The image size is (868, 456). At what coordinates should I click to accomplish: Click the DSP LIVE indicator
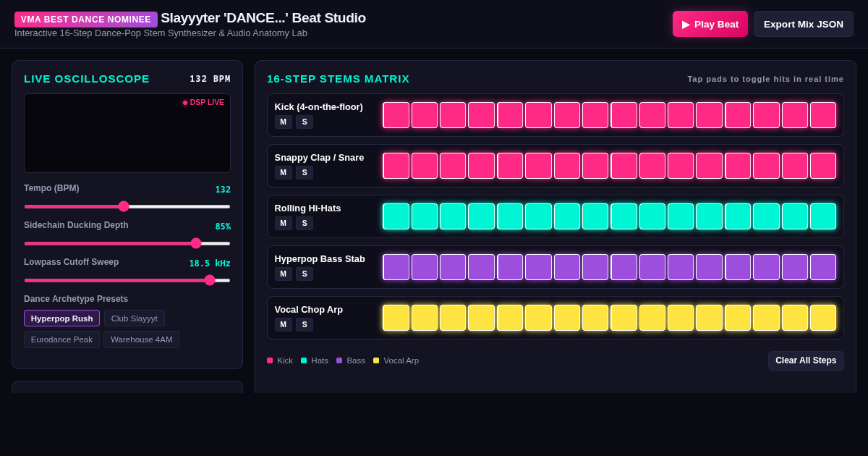pyautogui.click(x=203, y=103)
